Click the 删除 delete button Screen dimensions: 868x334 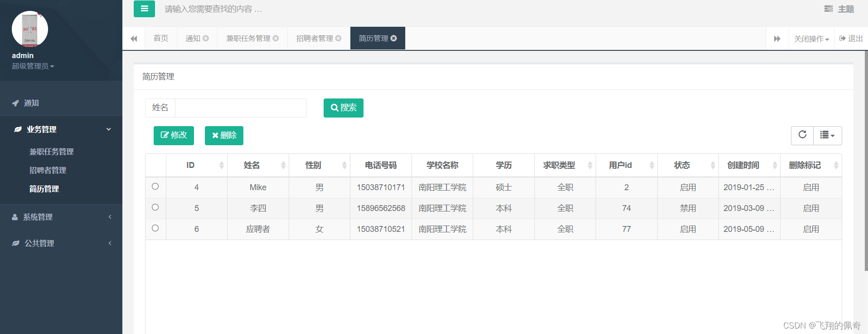(x=224, y=136)
